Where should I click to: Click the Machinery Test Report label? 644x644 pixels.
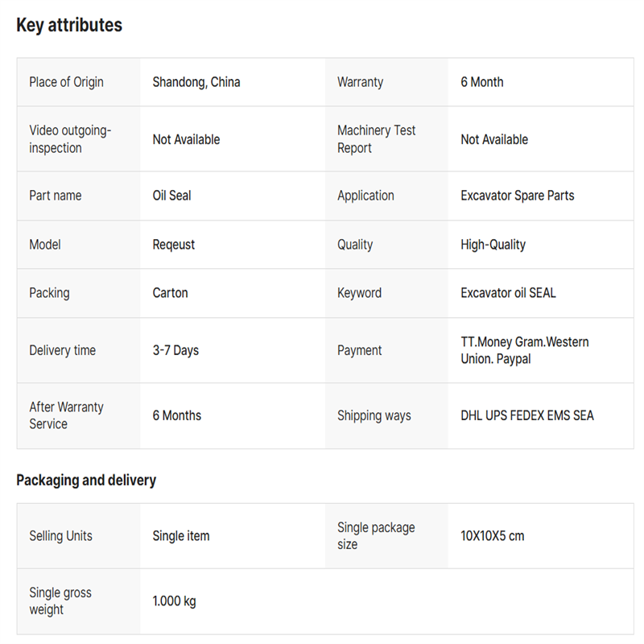pyautogui.click(x=377, y=139)
